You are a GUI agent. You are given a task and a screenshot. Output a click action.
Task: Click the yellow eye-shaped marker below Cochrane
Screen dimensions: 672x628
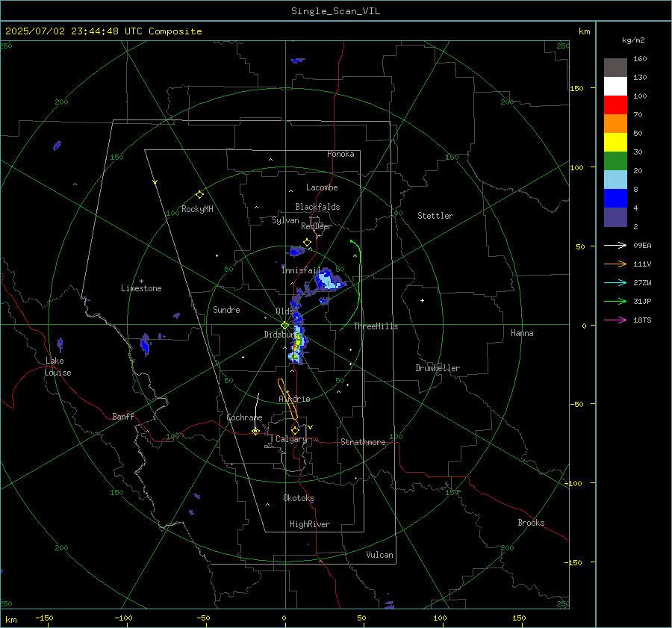(x=255, y=432)
